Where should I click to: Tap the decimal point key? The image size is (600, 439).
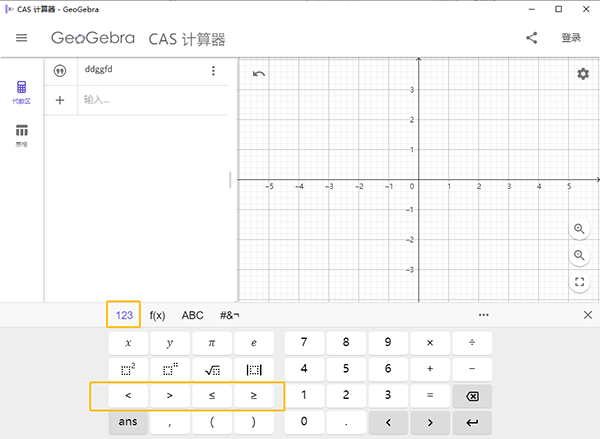click(x=346, y=422)
